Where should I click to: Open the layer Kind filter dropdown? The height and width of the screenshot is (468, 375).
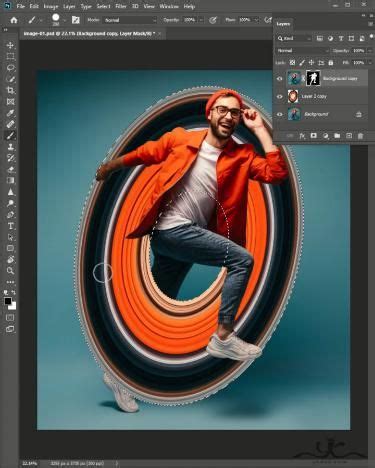294,38
